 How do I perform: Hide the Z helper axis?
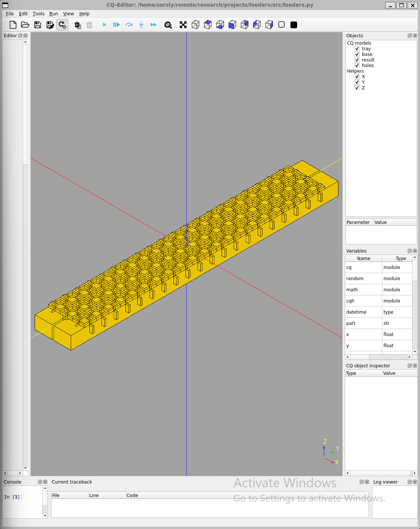pos(357,88)
